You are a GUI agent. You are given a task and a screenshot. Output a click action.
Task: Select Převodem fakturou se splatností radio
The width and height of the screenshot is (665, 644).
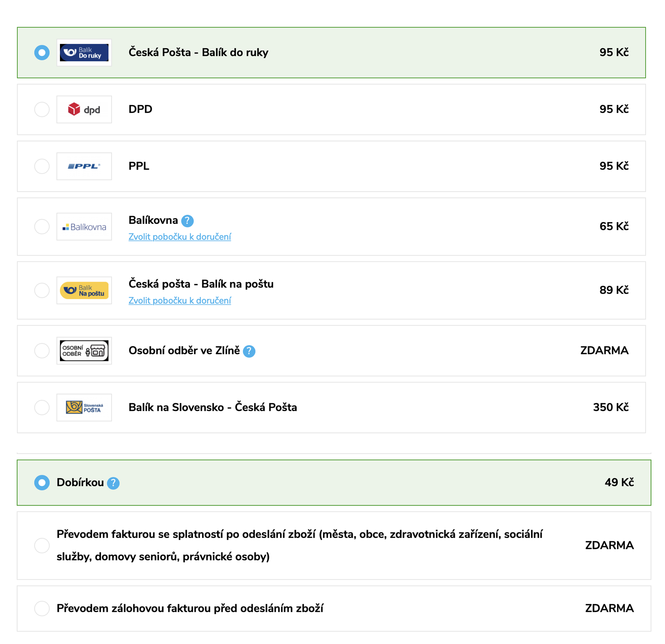(x=42, y=545)
